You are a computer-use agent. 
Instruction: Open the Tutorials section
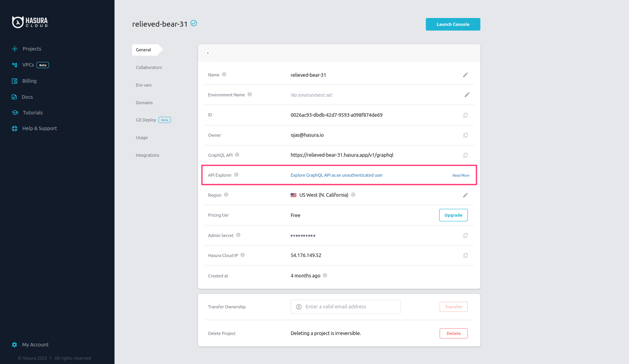[x=32, y=112]
